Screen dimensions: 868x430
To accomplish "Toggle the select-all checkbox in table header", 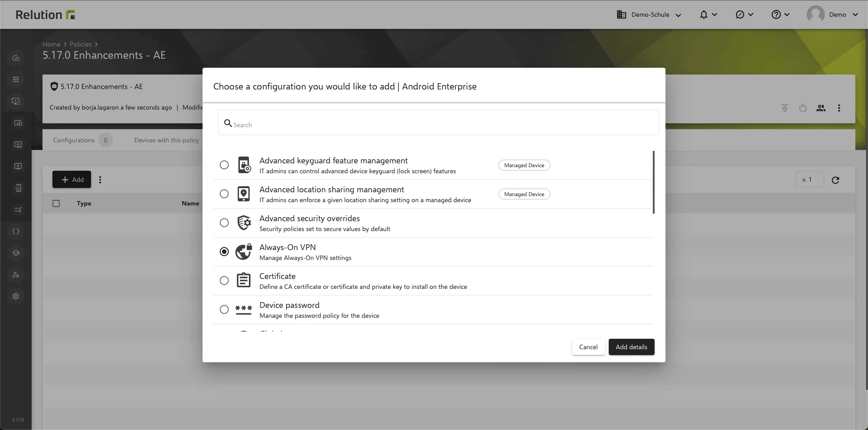I will 56,203.
